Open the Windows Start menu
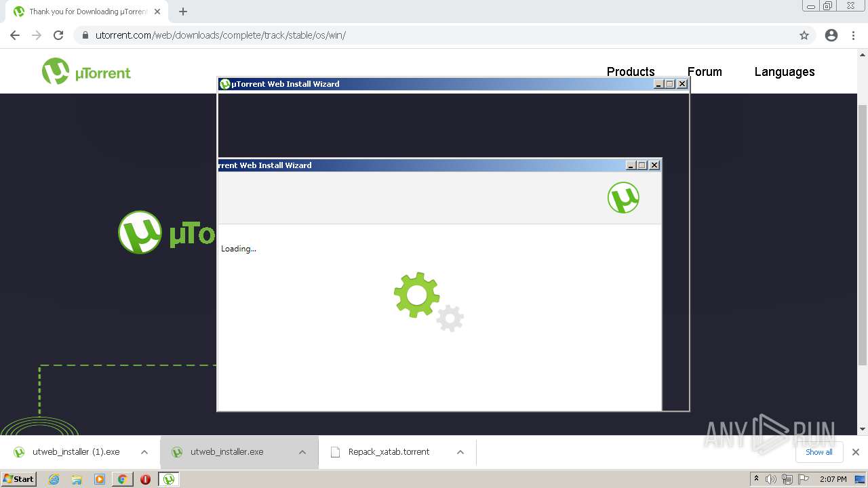The height and width of the screenshot is (488, 868). tap(19, 479)
